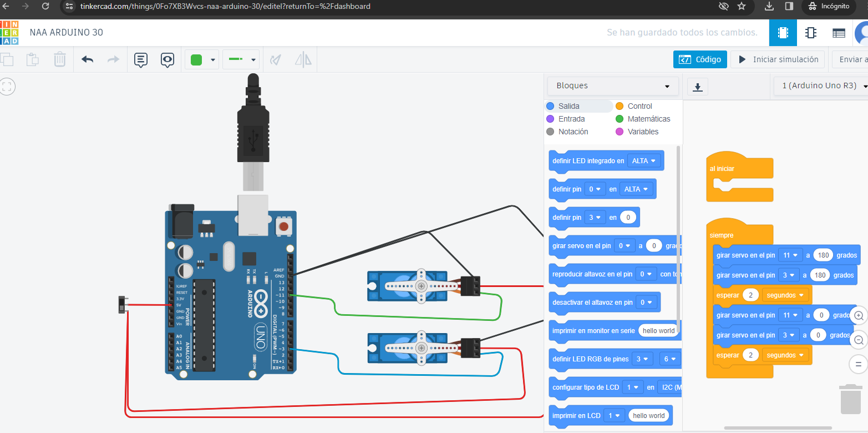Download the code with the arrow icon
The height and width of the screenshot is (433, 868).
698,87
